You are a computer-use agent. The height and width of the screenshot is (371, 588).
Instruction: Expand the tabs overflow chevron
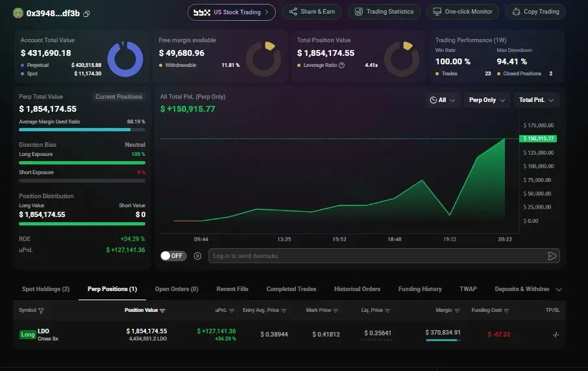559,290
